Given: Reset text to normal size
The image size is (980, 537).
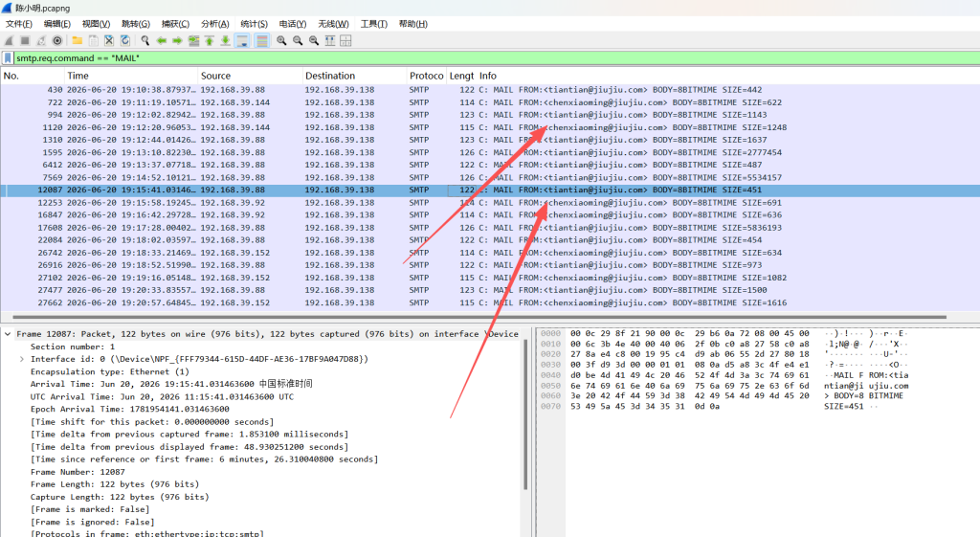Looking at the screenshot, I should [x=314, y=40].
